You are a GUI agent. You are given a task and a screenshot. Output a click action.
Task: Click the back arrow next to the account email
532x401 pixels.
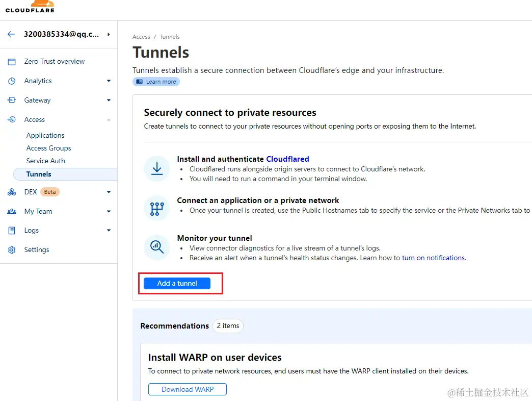(10, 34)
